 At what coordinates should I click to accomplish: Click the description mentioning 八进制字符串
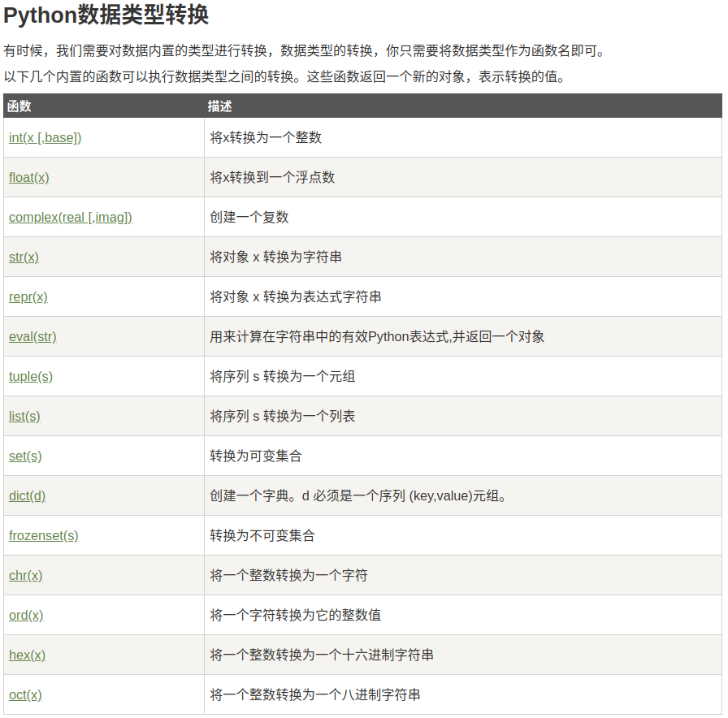315,695
